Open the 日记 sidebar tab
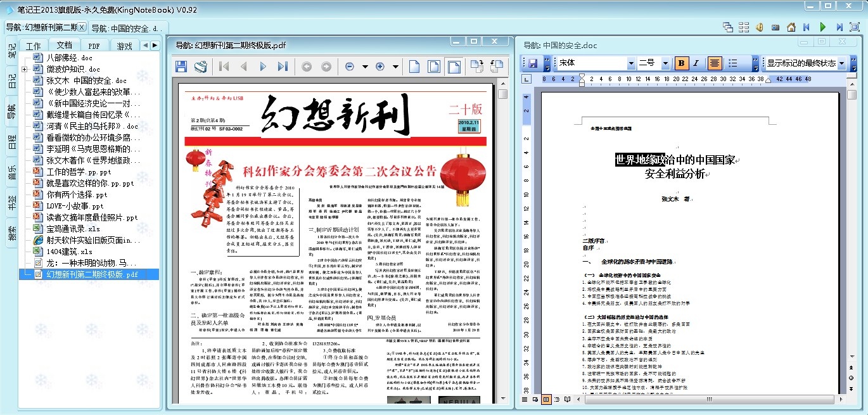Screen dimensions: 868x415 (12, 81)
